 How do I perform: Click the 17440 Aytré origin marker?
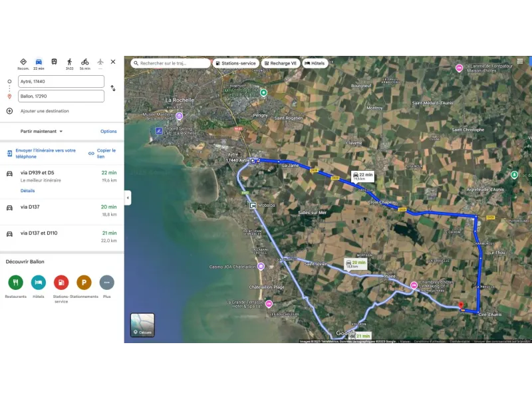point(253,160)
